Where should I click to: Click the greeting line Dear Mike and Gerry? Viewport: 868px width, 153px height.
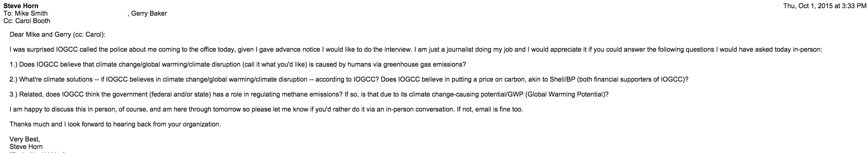[x=58, y=34]
